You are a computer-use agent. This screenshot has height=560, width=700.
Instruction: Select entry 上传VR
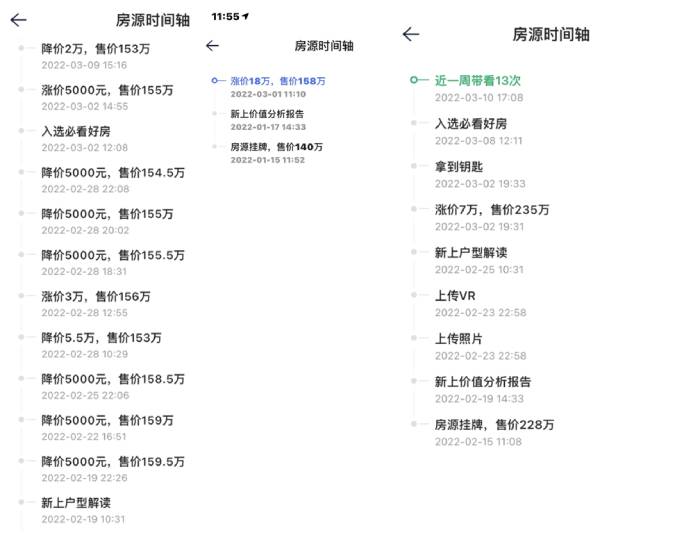click(455, 296)
